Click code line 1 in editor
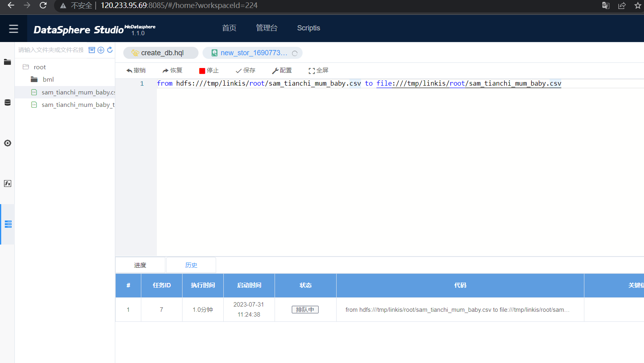 pos(359,83)
